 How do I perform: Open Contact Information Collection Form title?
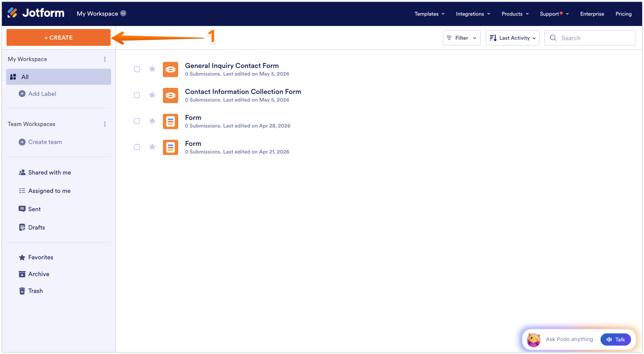[243, 92]
